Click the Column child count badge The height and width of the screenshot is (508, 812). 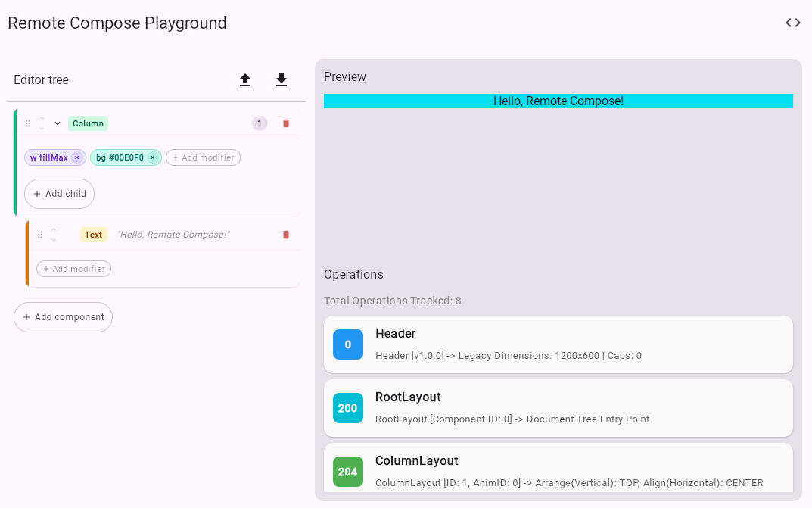pos(260,123)
